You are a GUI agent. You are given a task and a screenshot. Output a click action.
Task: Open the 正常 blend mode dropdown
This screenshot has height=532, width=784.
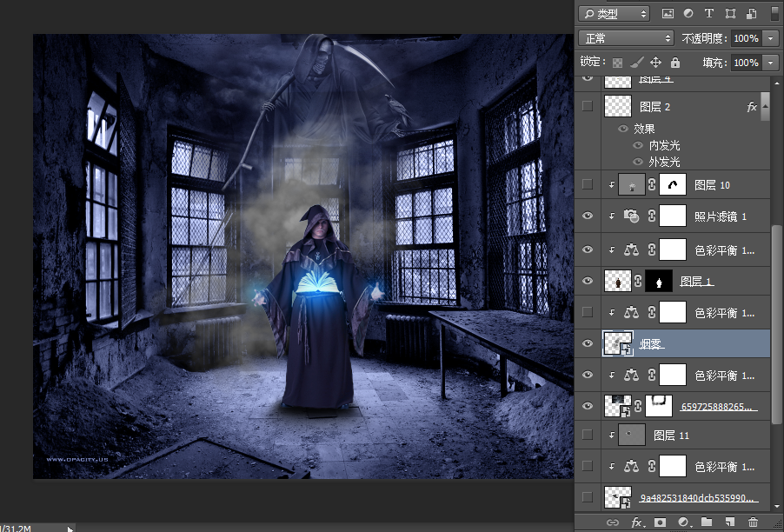click(626, 38)
